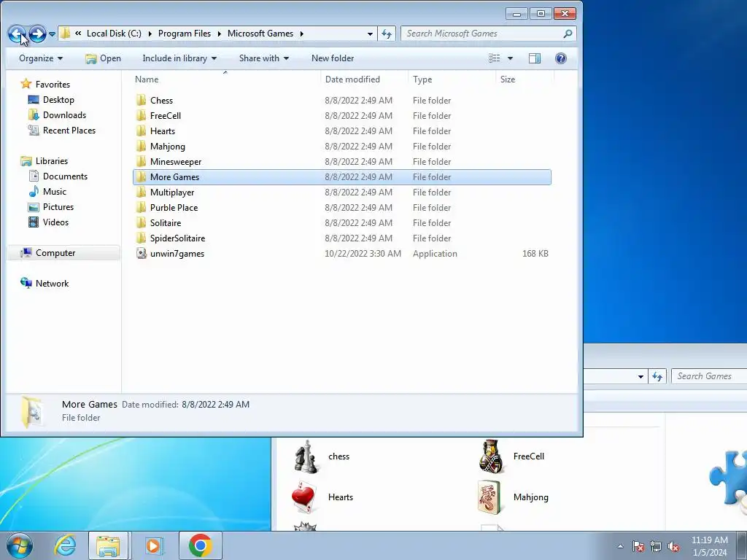Select the FreeCell folder icon
Image resolution: width=747 pixels, height=560 pixels.
click(141, 116)
